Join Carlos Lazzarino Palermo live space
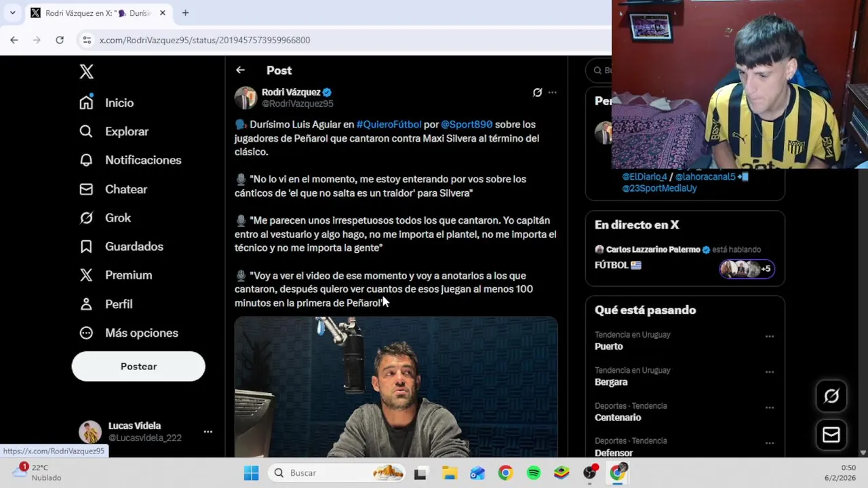868x488 pixels. coord(685,258)
